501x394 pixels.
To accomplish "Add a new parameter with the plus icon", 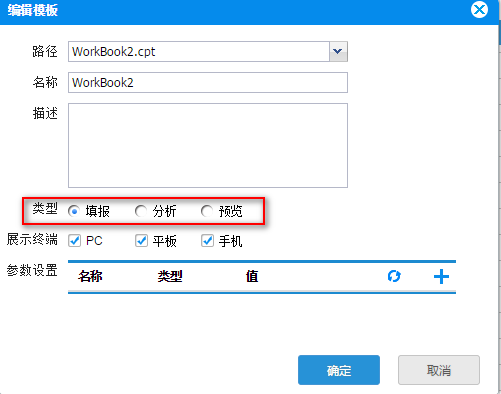I will pos(441,277).
